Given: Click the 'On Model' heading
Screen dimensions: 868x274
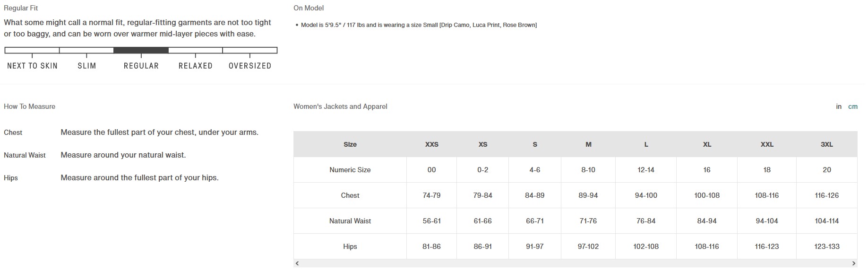Looking at the screenshot, I should click(308, 8).
